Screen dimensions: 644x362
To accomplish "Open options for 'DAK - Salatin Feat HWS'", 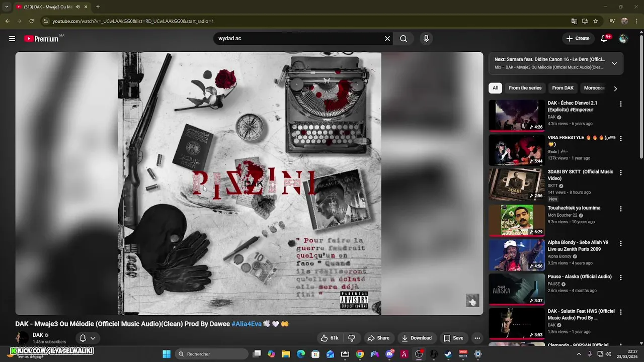I will click(x=621, y=312).
